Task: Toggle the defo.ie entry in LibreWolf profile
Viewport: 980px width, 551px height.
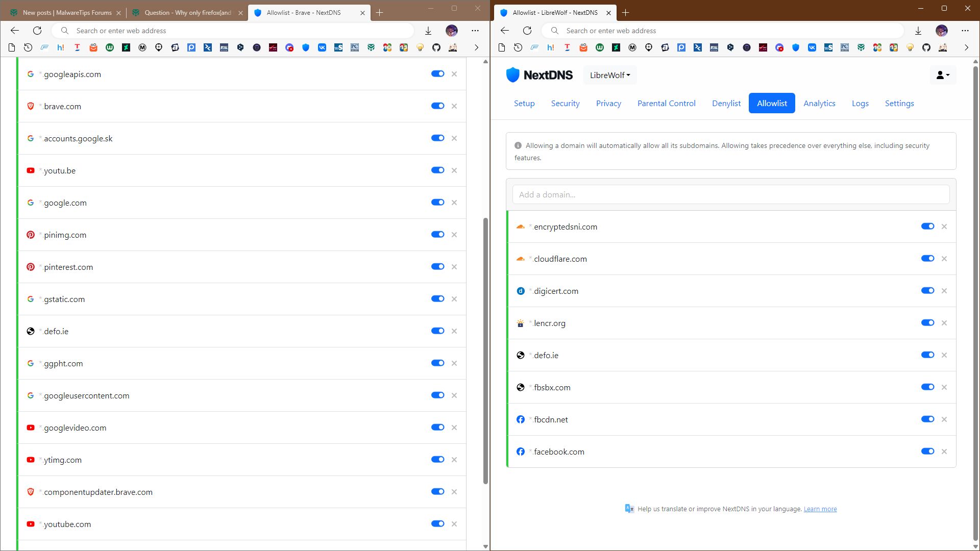Action: click(928, 355)
